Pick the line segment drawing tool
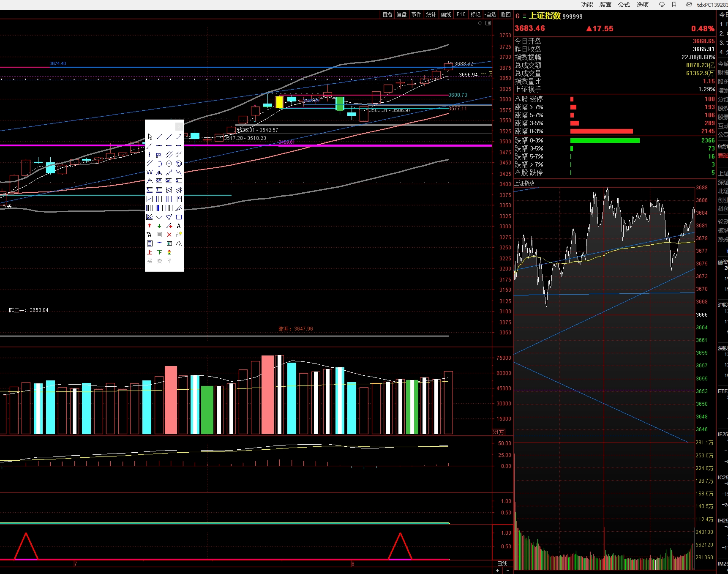The width and height of the screenshot is (728, 574). coord(159,137)
